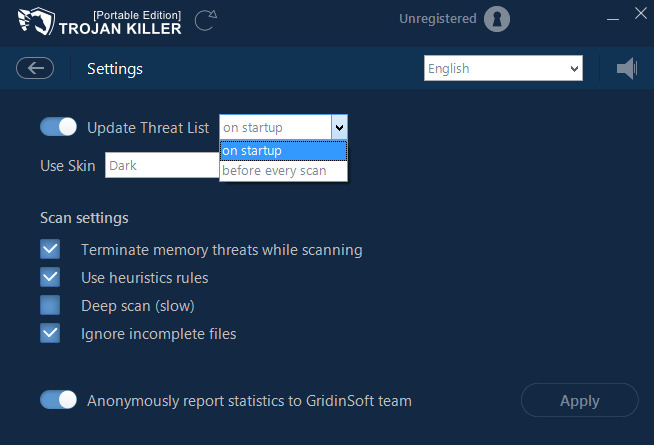Toggle the Update Threat List switch
Screen dimensions: 654x445
(x=59, y=127)
